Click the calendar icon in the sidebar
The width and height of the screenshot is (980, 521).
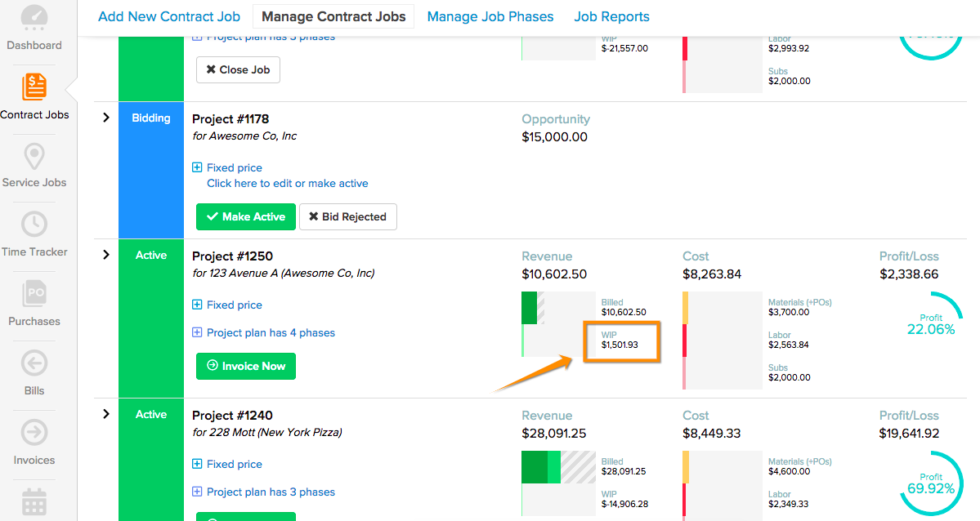(x=34, y=502)
